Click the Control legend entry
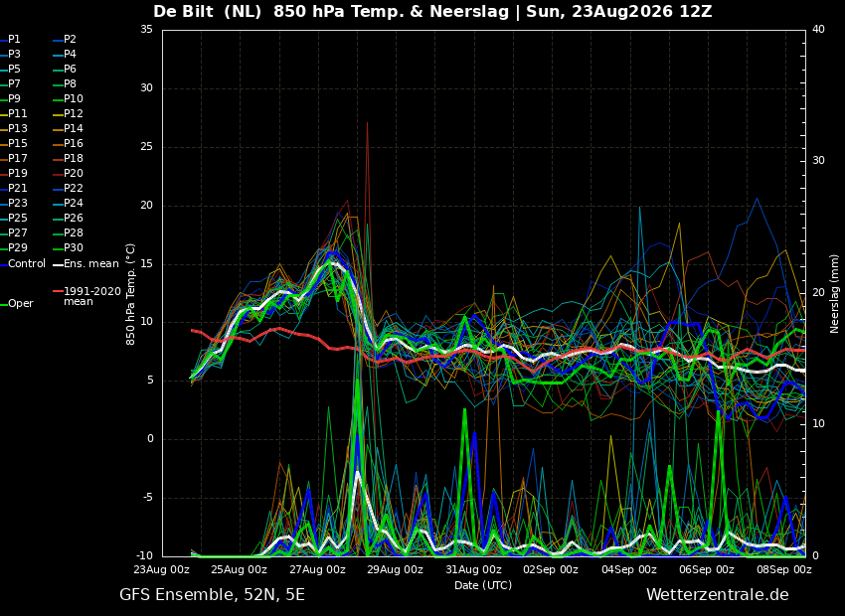This screenshot has width=845, height=616. (x=23, y=264)
